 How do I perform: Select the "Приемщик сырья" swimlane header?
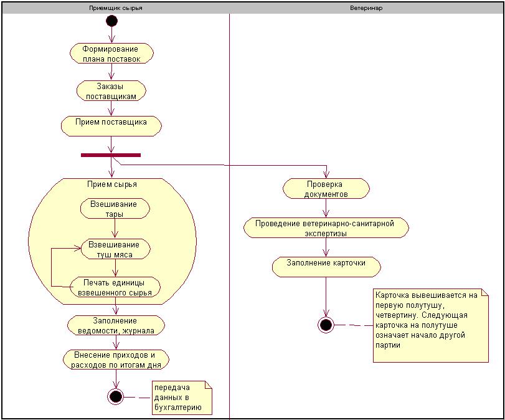pos(116,8)
